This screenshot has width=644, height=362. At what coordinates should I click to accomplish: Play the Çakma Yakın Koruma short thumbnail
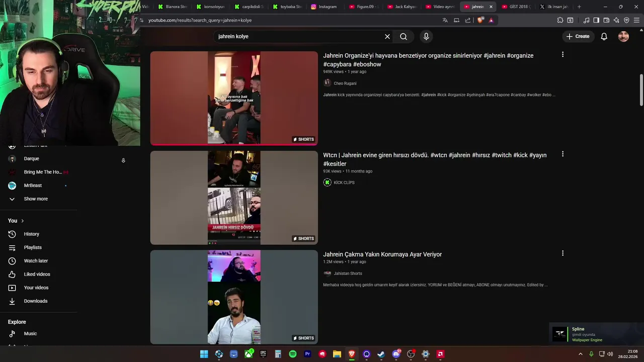234,297
